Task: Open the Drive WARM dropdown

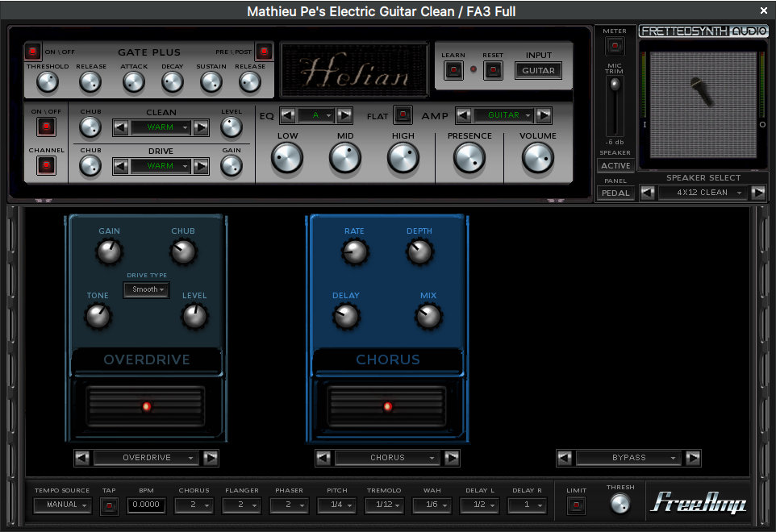Action: [x=161, y=166]
